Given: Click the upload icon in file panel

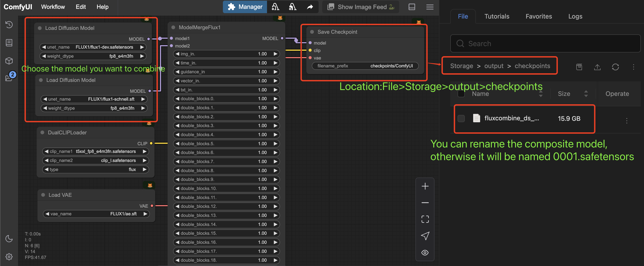Looking at the screenshot, I should (x=597, y=67).
